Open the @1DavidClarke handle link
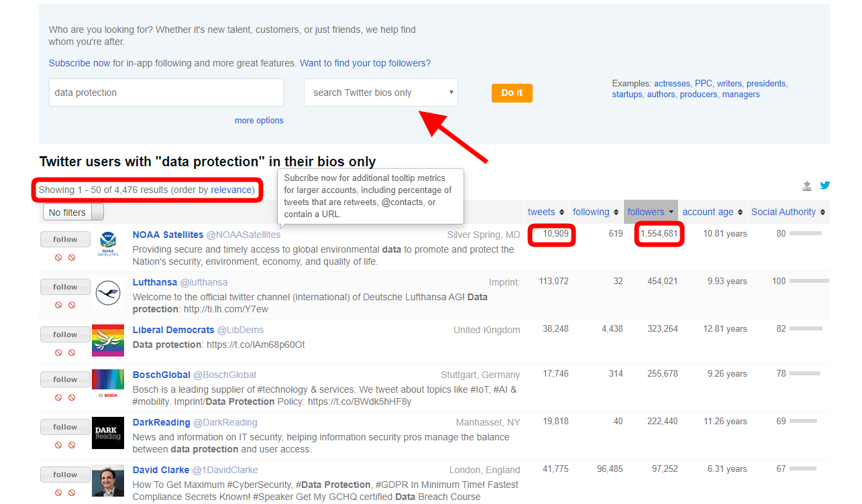Image resolution: width=862 pixels, height=504 pixels. [225, 470]
